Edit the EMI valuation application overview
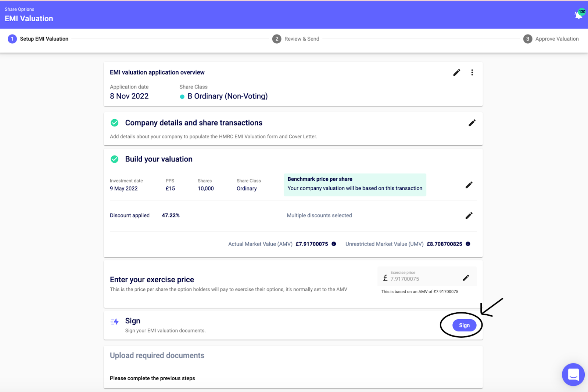This screenshot has height=392, width=588. (456, 73)
